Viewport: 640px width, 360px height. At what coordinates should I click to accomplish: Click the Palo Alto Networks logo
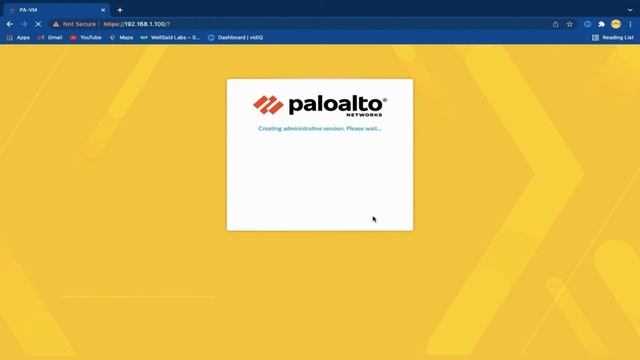click(320, 106)
